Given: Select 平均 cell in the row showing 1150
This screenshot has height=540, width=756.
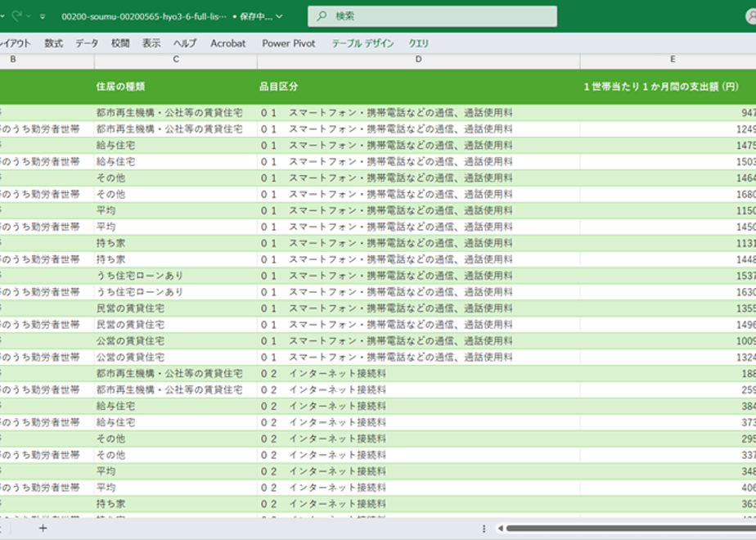Looking at the screenshot, I should tap(176, 211).
